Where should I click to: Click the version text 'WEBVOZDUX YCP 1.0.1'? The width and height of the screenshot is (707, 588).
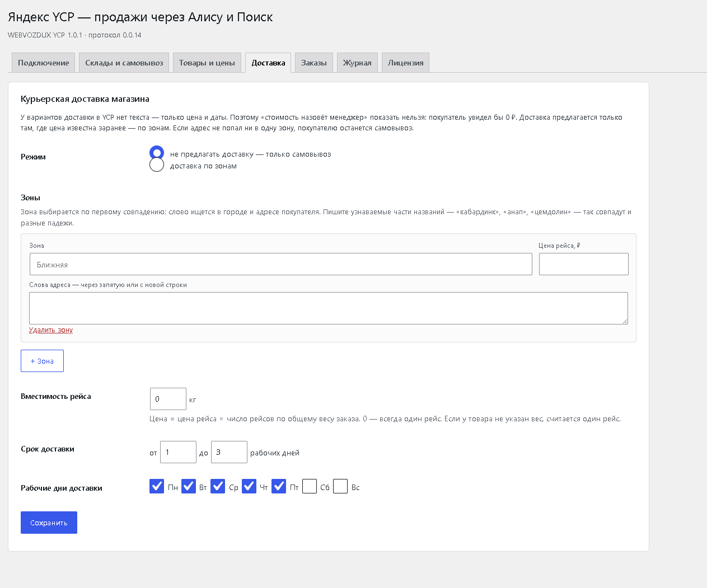click(45, 35)
